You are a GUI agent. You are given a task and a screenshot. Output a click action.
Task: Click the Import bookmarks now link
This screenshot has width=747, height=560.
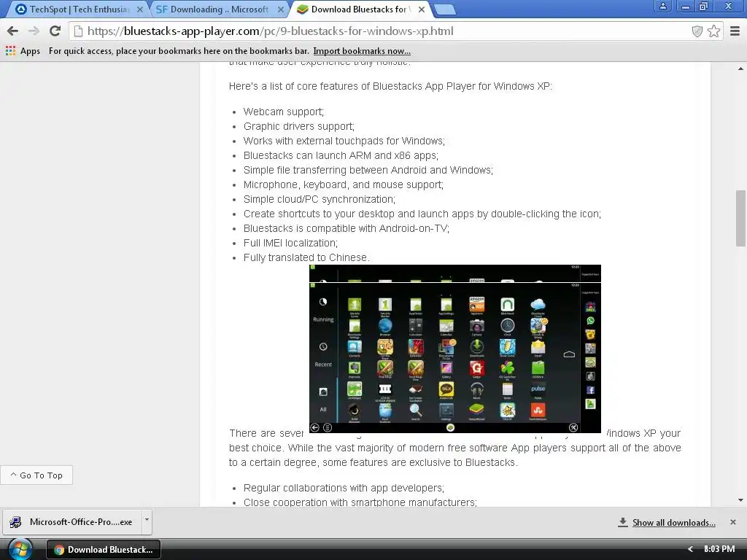(x=362, y=51)
